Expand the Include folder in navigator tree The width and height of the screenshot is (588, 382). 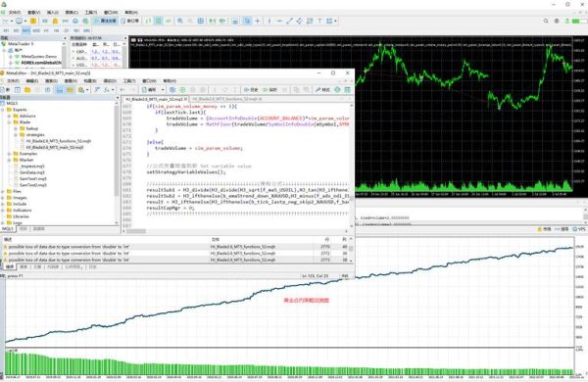click(3, 204)
